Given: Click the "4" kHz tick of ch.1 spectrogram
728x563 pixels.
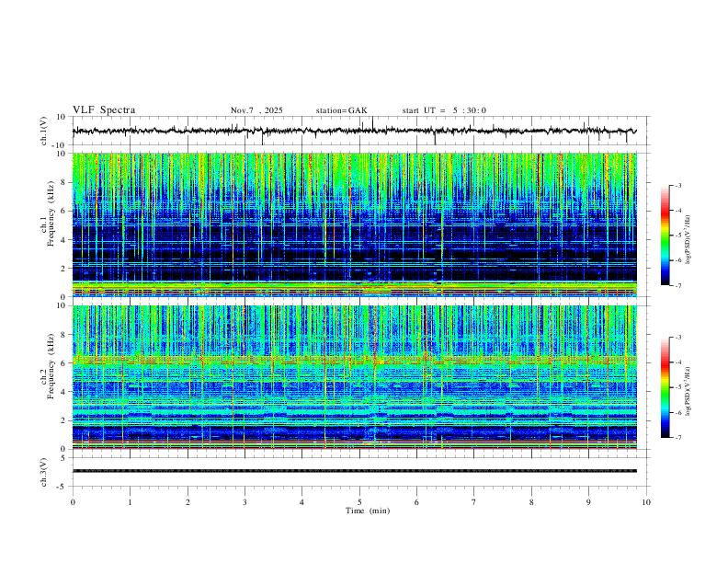Looking at the screenshot, I should tap(63, 240).
